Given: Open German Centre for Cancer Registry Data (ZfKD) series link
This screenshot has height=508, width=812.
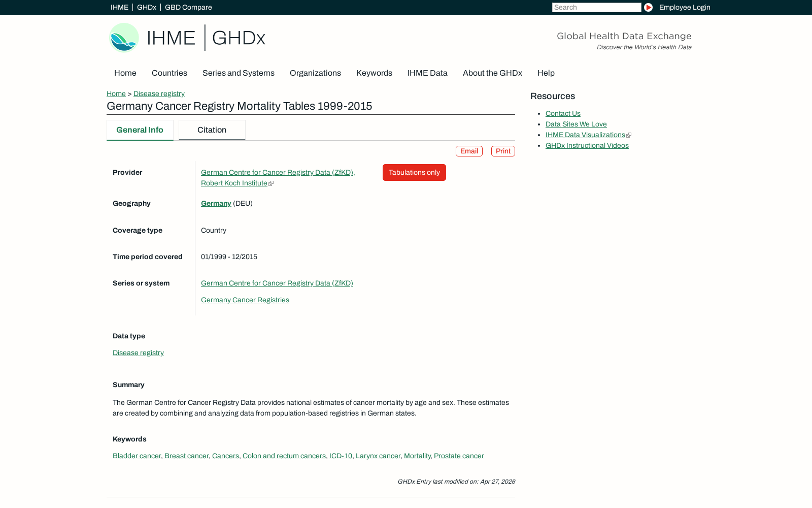Looking at the screenshot, I should coord(277,283).
